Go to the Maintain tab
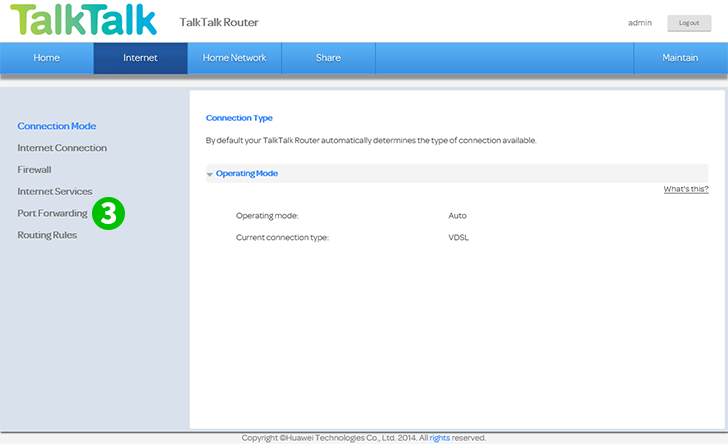Screen dimensions: 728x444 (x=680, y=58)
